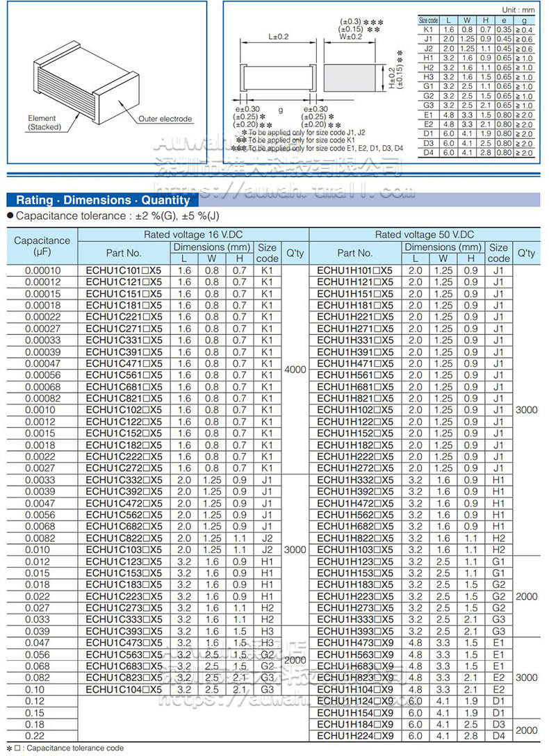
Task: Click the 4000 quantity cell
Action: (295, 370)
